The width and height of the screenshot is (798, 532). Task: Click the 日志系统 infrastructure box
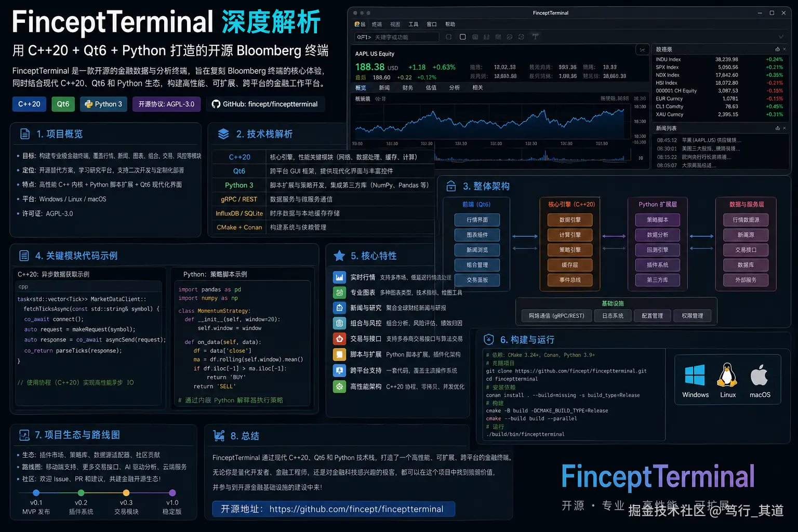[613, 316]
